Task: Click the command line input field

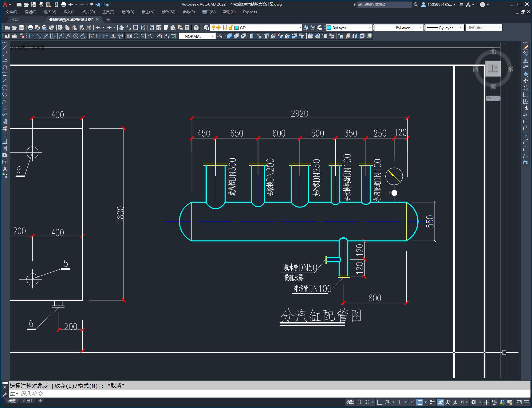Action: [x=267, y=394]
